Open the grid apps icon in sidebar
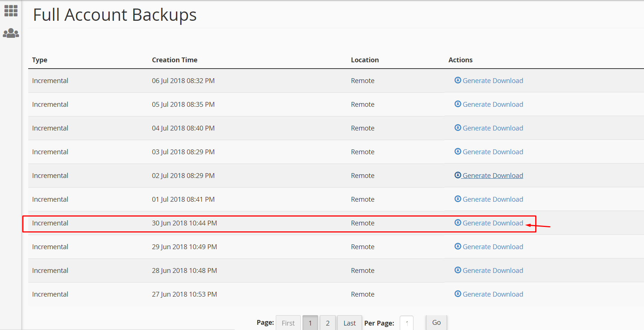 click(x=11, y=11)
